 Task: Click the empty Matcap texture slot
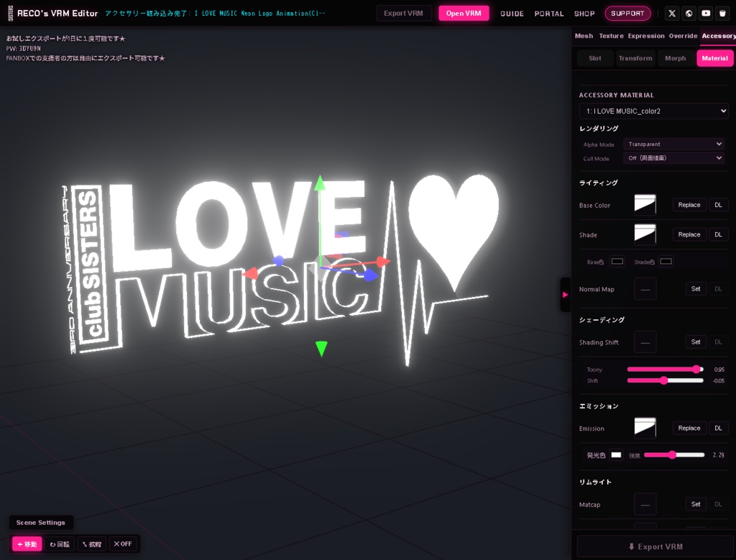point(645,505)
